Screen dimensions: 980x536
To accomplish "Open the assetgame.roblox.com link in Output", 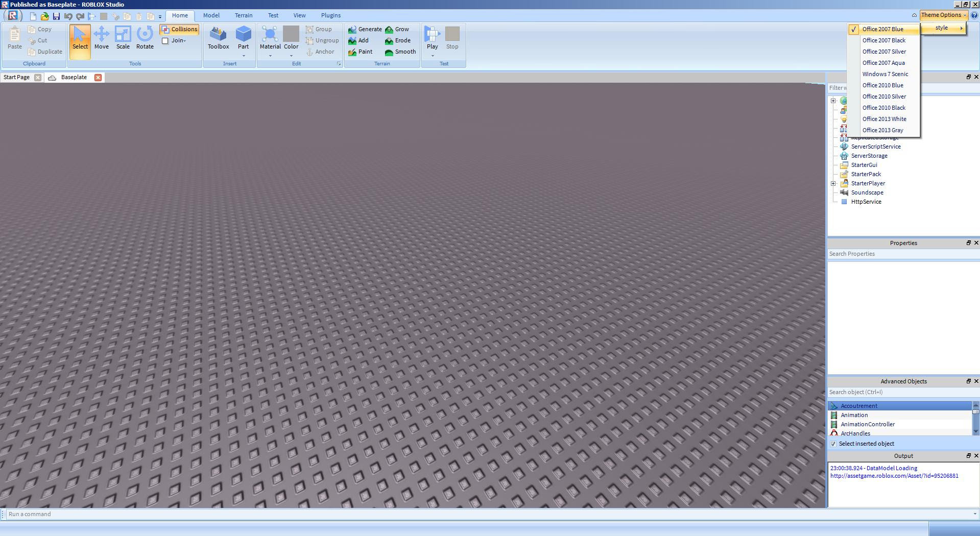I will click(x=894, y=476).
